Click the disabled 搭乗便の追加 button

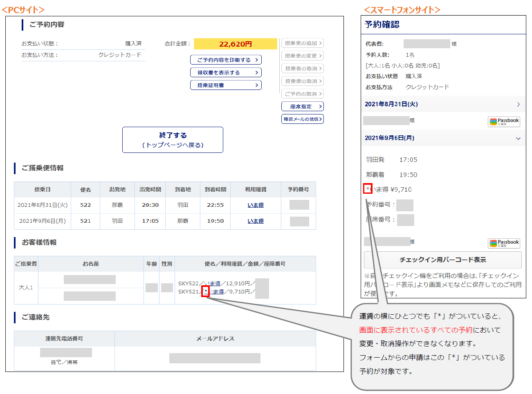click(302, 43)
